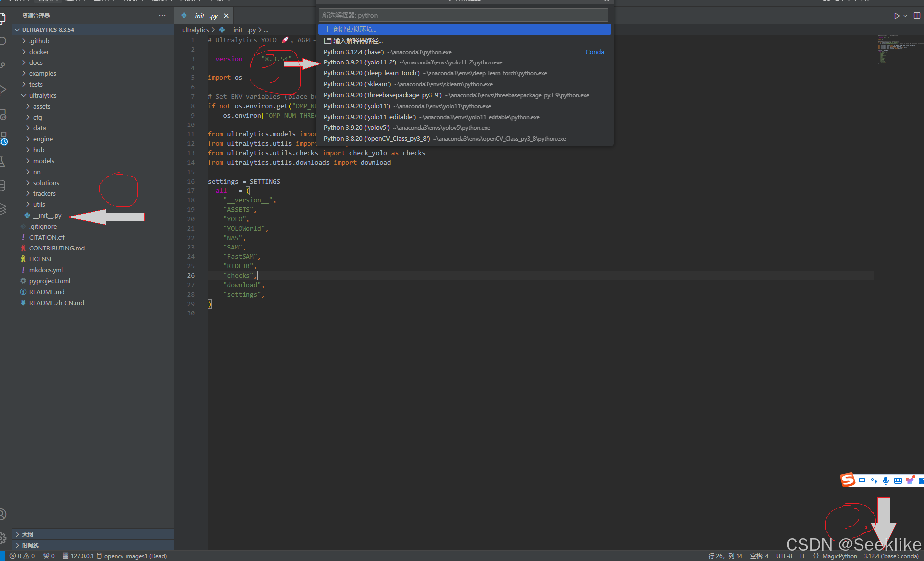Click 3.12.4 ('base': conda) interpreter status

(891, 556)
